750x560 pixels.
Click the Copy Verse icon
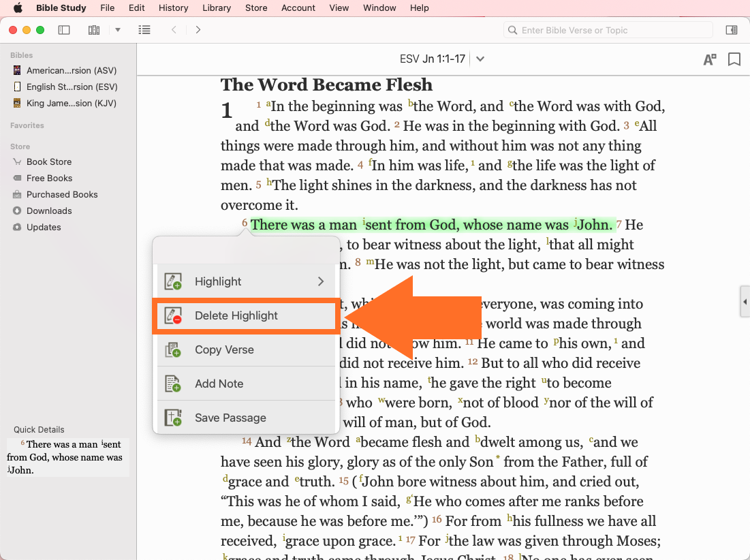point(173,349)
